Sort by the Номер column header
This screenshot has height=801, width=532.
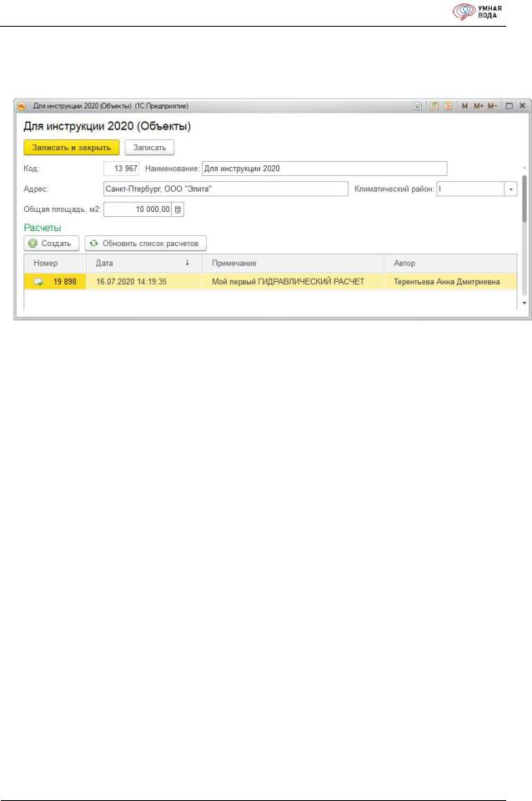(55, 263)
